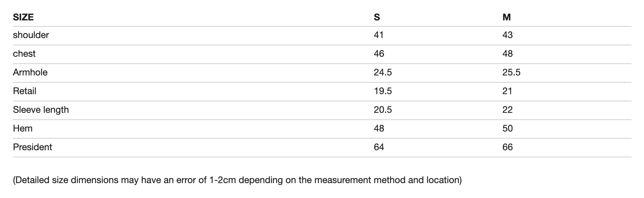Image resolution: width=644 pixels, height=198 pixels.
Task: Select Armhole value 25.5 for size M
Action: tap(511, 72)
